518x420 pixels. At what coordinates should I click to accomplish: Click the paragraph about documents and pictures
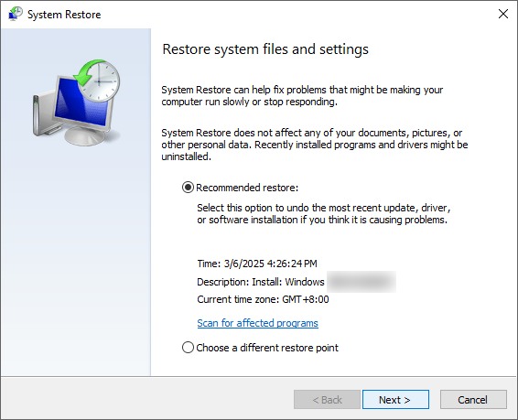315,145
